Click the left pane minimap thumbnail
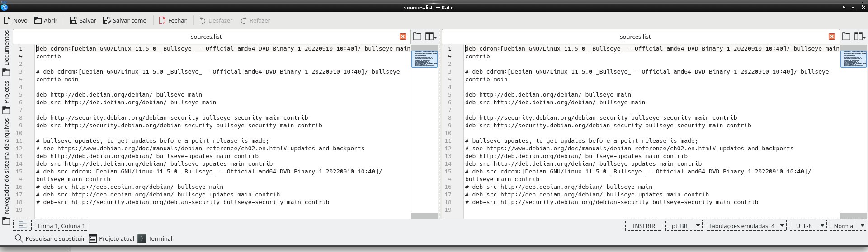The image size is (868, 252). 425,59
